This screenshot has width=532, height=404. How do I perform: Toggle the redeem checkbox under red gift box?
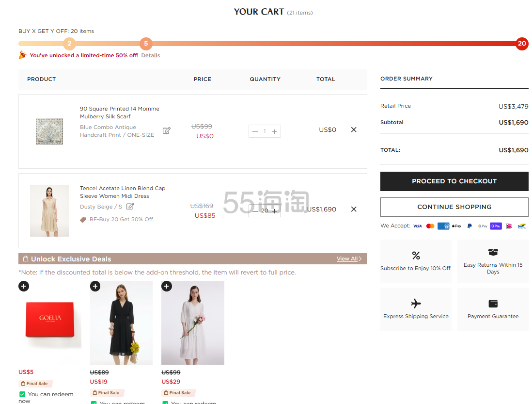(22, 394)
